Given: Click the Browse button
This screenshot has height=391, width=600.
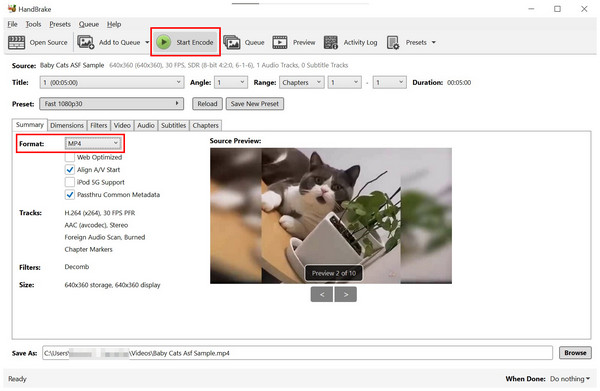Looking at the screenshot, I should pos(575,353).
